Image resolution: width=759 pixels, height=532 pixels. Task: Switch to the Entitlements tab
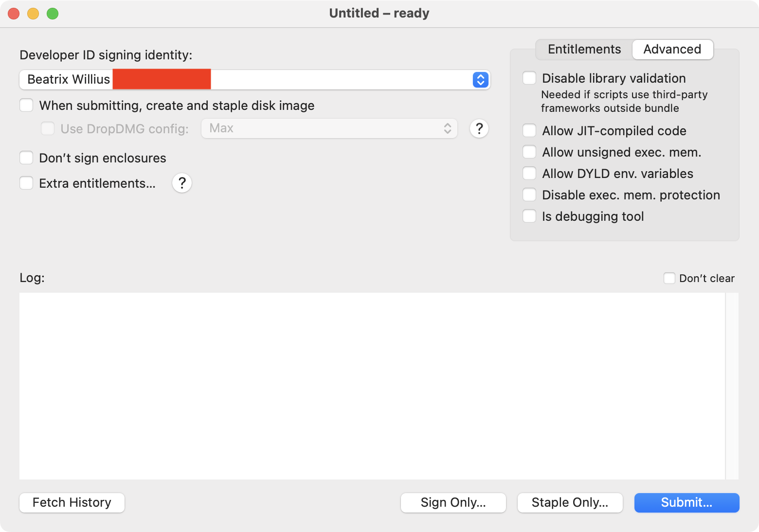584,50
